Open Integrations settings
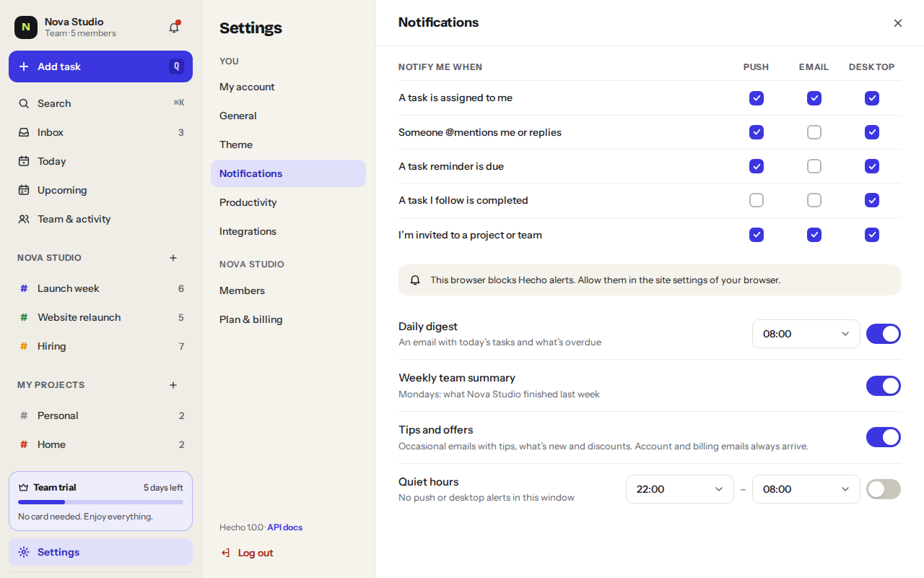Image resolution: width=924 pixels, height=578 pixels. [x=288, y=231]
